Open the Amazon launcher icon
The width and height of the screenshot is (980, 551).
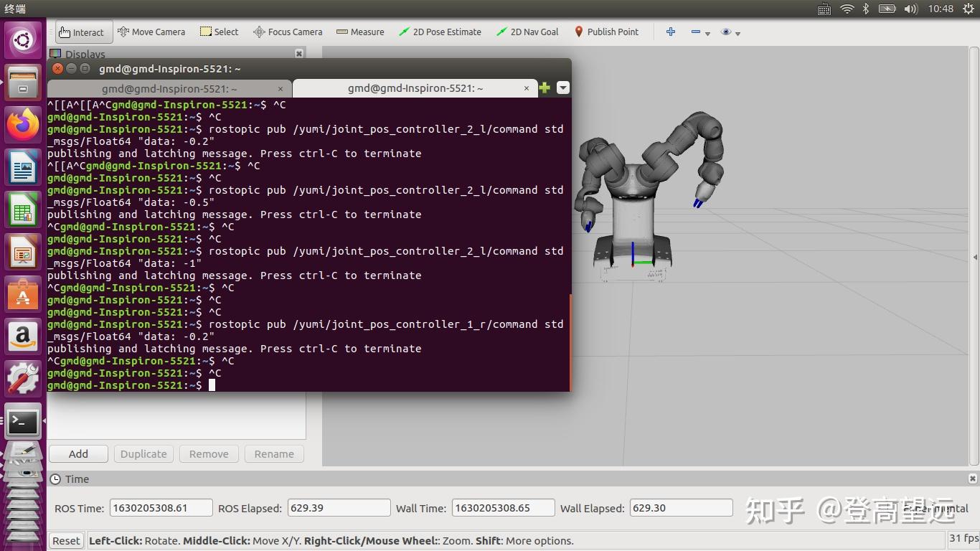pyautogui.click(x=23, y=336)
